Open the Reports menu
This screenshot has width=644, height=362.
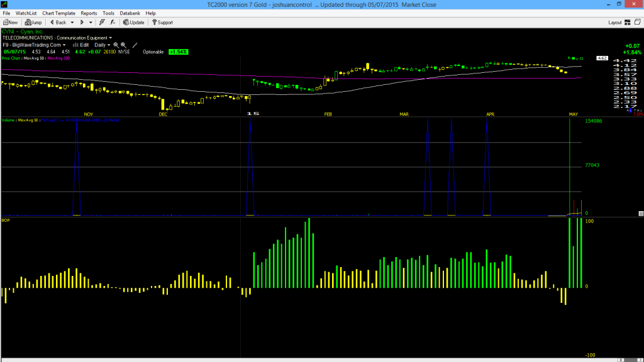pyautogui.click(x=89, y=13)
